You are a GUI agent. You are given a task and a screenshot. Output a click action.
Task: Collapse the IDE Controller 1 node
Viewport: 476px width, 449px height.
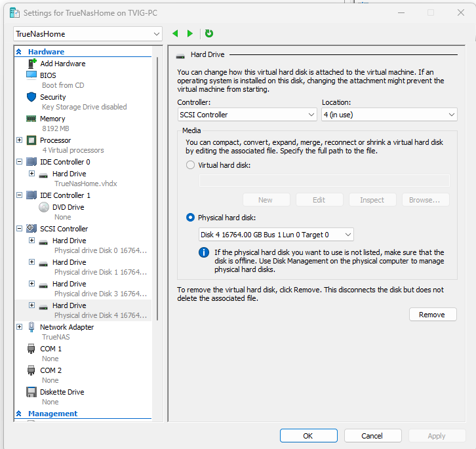point(20,195)
